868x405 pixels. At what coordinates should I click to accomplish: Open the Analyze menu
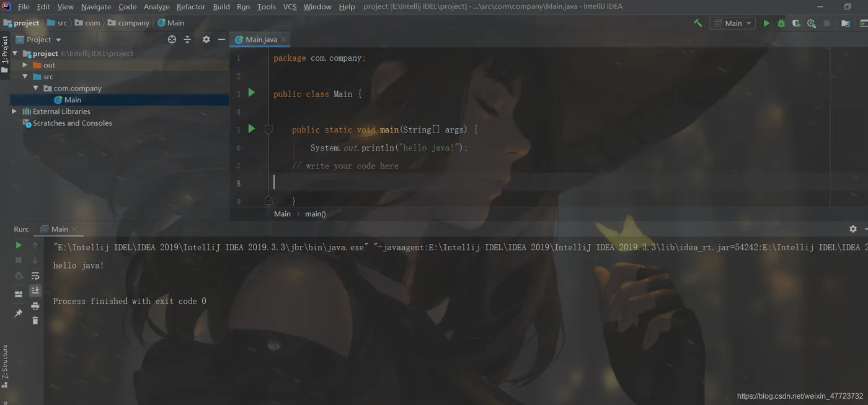(x=156, y=6)
